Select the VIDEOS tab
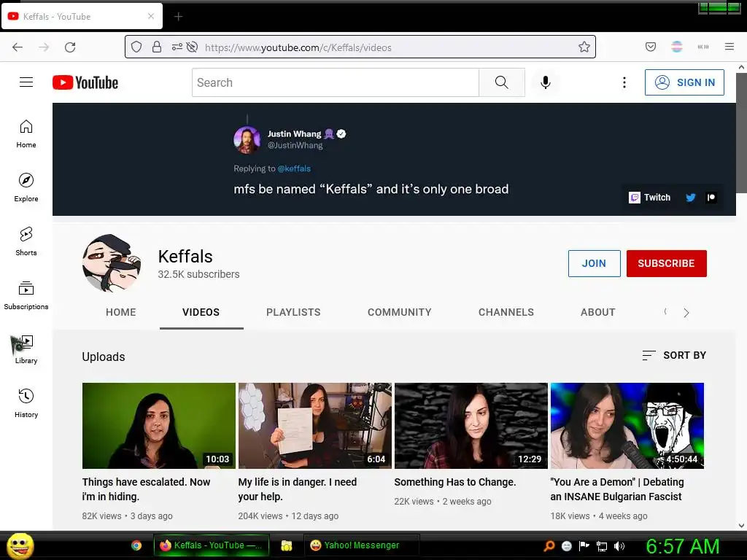747x560 pixels. coord(201,312)
